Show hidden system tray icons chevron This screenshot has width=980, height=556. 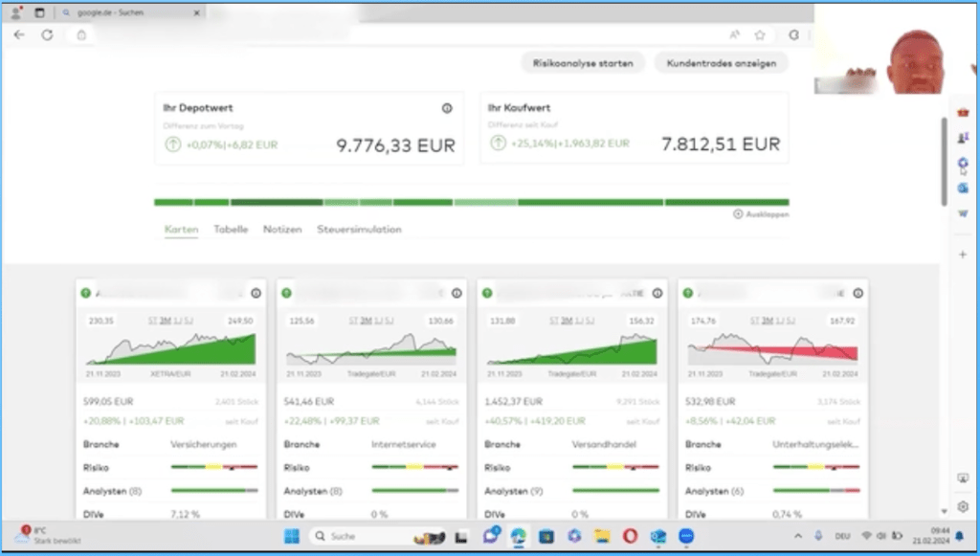pyautogui.click(x=799, y=537)
